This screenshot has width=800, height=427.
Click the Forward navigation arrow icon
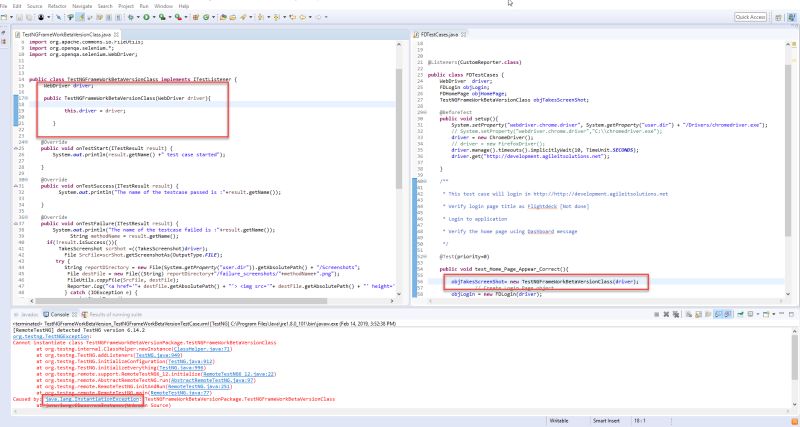318,17
